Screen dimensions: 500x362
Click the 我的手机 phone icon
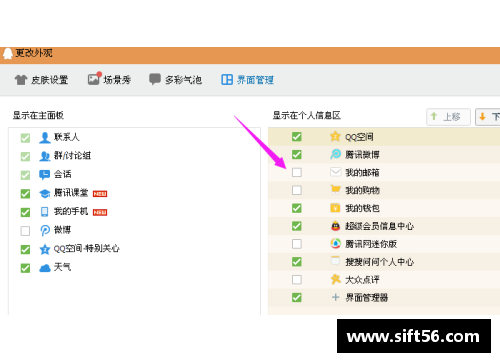[45, 212]
